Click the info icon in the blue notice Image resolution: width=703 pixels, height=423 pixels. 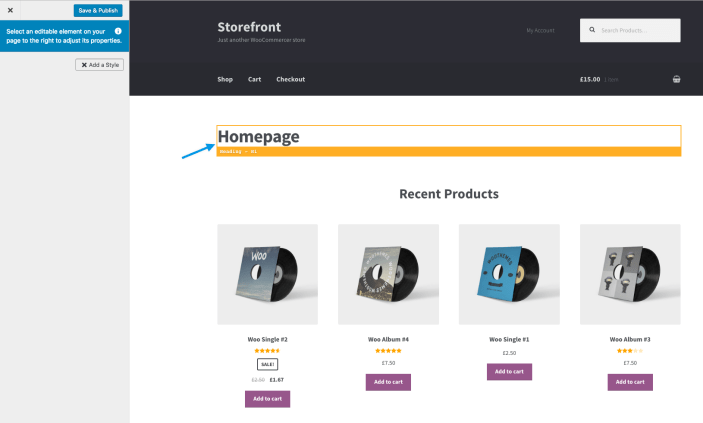coord(118,31)
